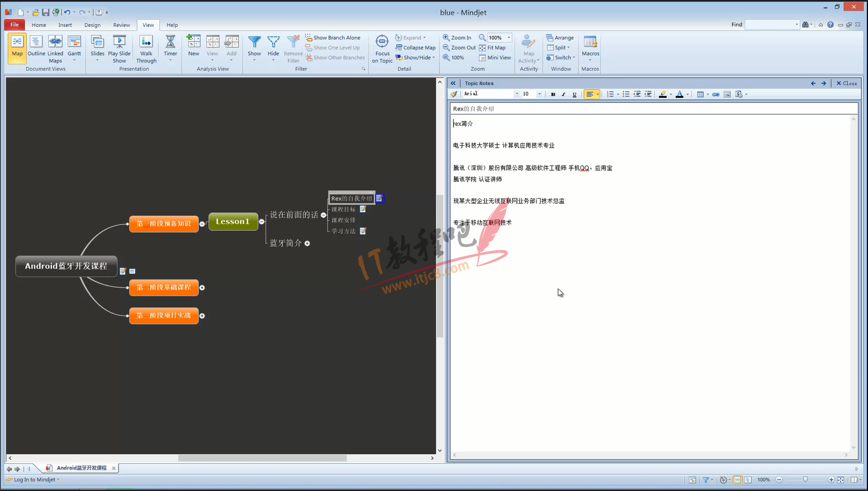
Task: Start Walk Through presentation
Action: point(146,48)
